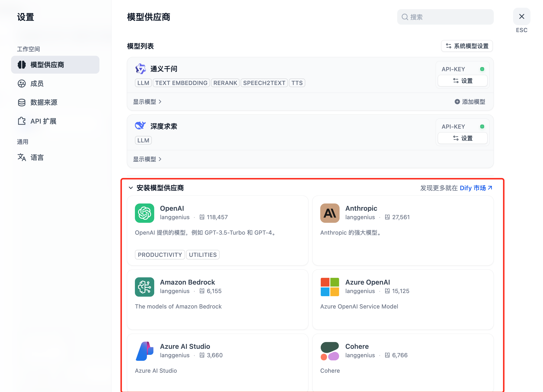Click the Azure AI Studio logo icon
The image size is (543, 392).
click(x=144, y=351)
